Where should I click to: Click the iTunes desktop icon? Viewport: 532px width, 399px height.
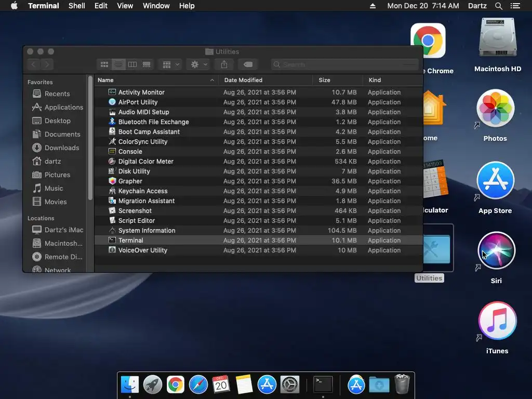(497, 321)
